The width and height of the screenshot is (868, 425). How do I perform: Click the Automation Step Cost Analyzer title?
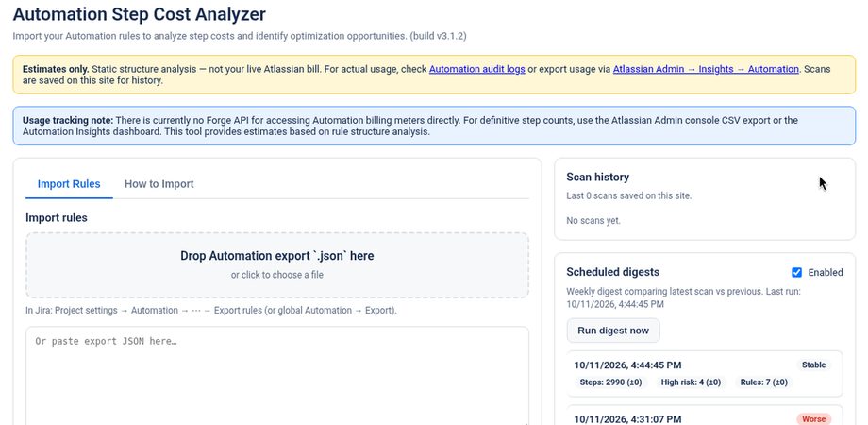[x=139, y=14]
